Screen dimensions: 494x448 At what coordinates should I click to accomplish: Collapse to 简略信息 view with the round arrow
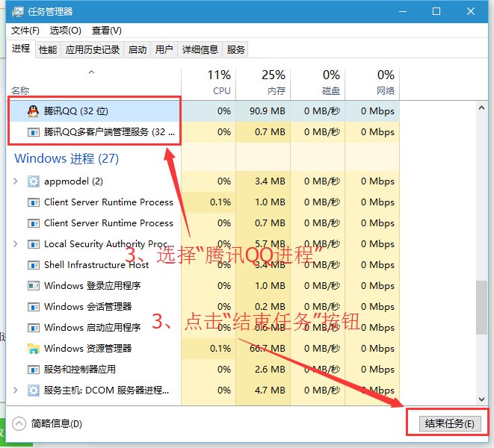pyautogui.click(x=19, y=423)
